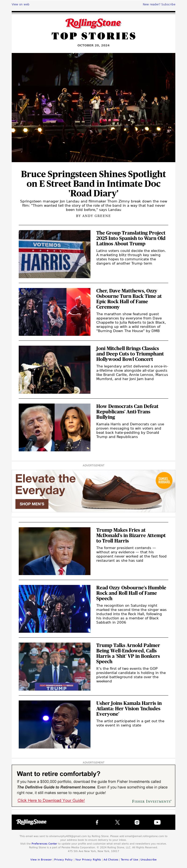Click the Unsubscribe footer link

pos(148,859)
